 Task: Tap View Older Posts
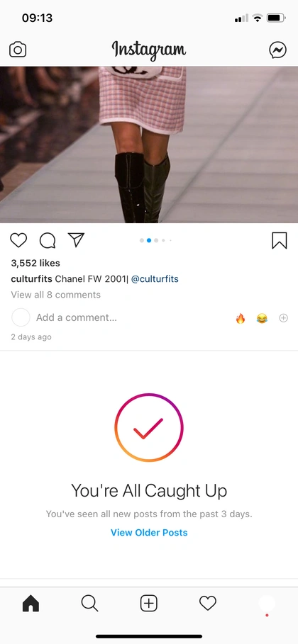[x=149, y=533]
